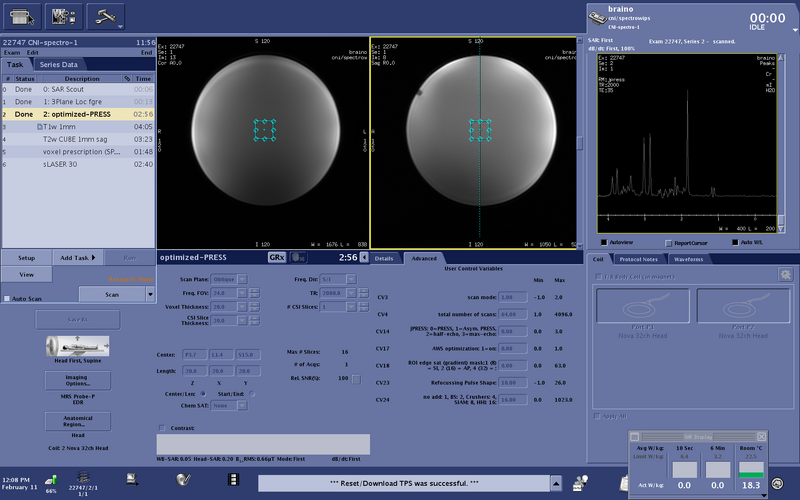Click the clipboard icon left of SAR Display
Image resolution: width=800 pixels, height=500 pixels.
click(623, 483)
